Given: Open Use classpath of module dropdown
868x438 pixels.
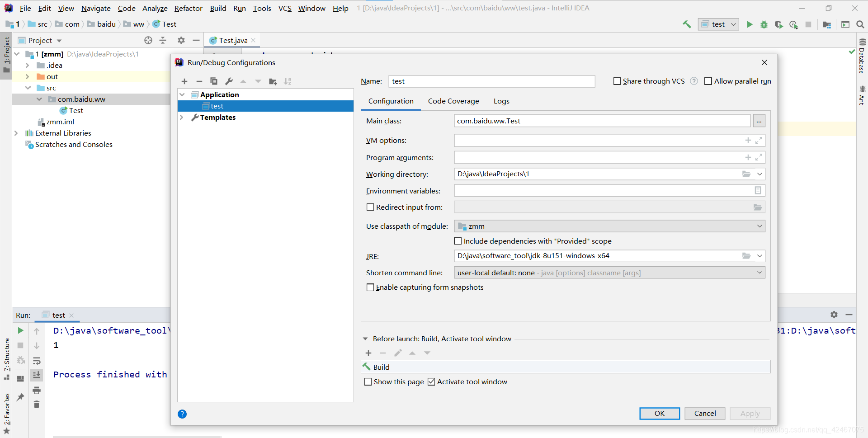Looking at the screenshot, I should pyautogui.click(x=609, y=226).
